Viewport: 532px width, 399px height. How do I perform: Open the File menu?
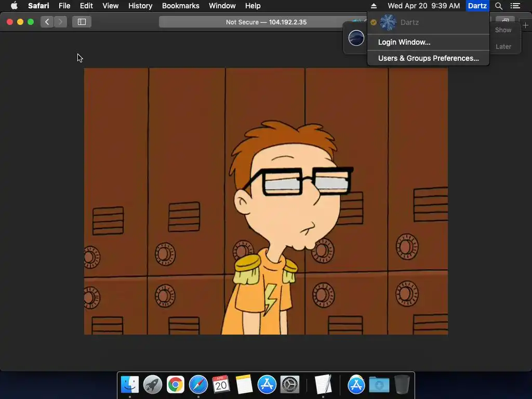click(64, 6)
